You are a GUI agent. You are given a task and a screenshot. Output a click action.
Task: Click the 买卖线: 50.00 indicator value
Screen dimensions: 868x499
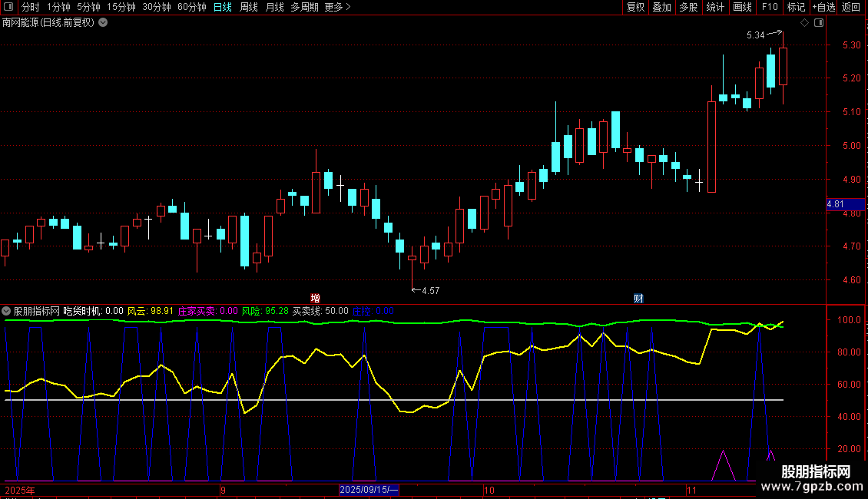pos(320,311)
